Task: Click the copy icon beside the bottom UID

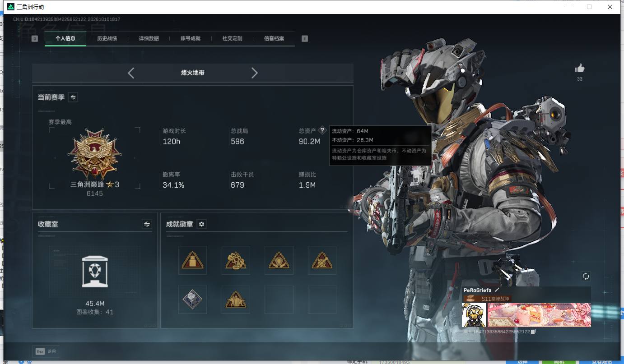Action: coord(533,332)
